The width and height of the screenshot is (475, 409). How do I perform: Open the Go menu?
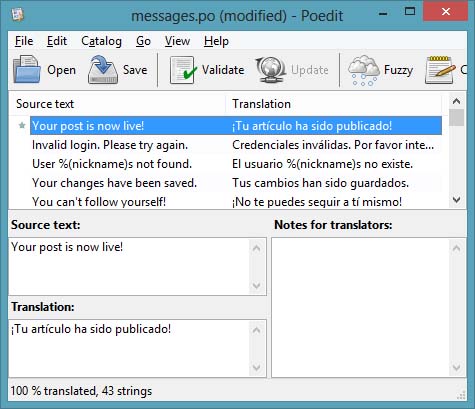(x=143, y=41)
